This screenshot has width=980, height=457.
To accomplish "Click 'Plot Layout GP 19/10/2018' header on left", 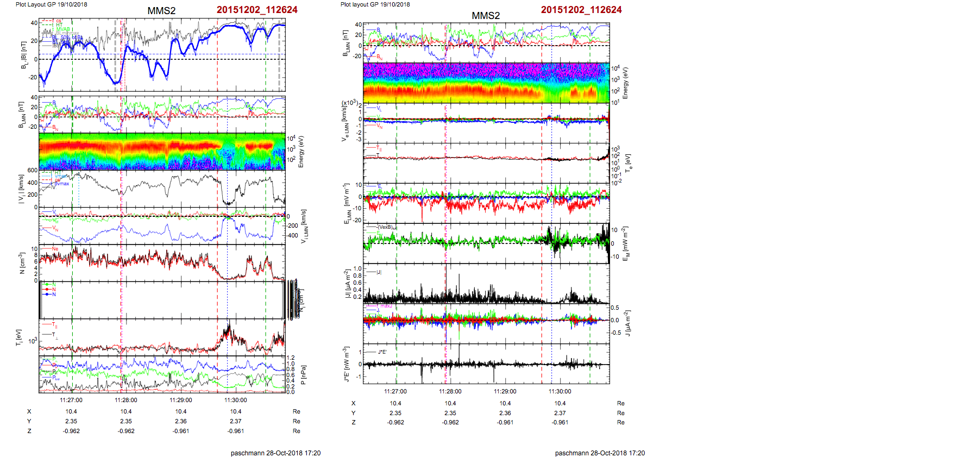I will [x=51, y=4].
